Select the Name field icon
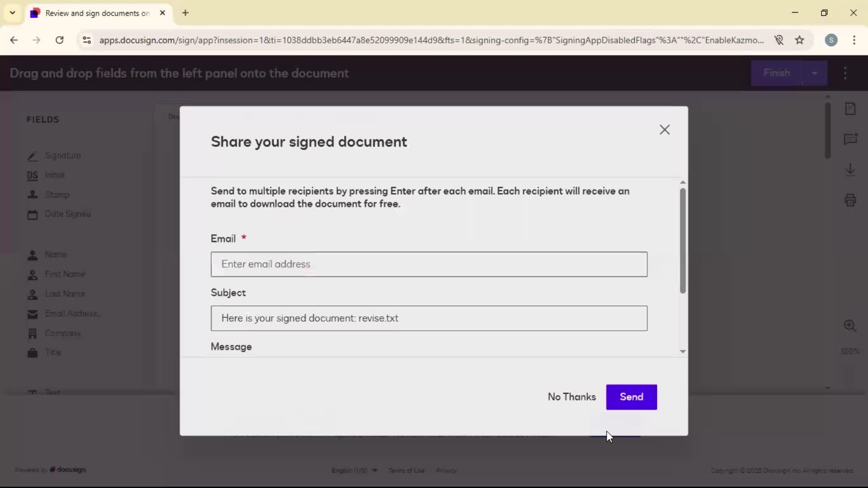The image size is (868, 488). click(x=33, y=255)
